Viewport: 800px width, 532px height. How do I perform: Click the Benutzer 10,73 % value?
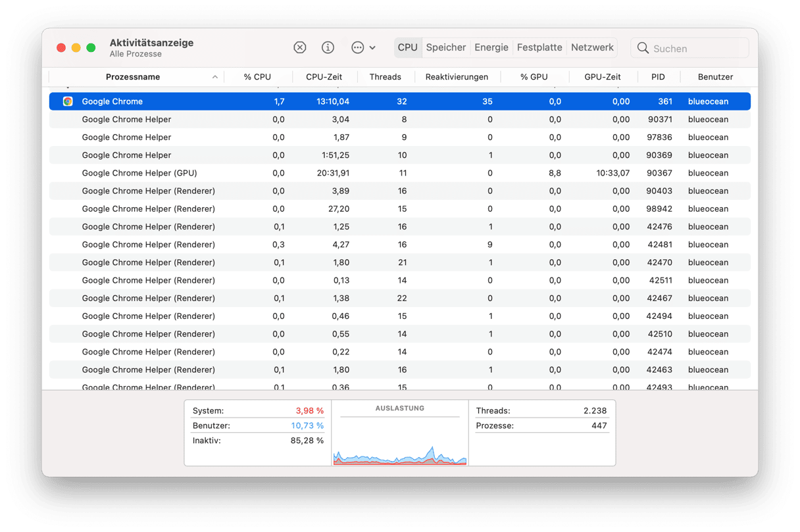307,426
